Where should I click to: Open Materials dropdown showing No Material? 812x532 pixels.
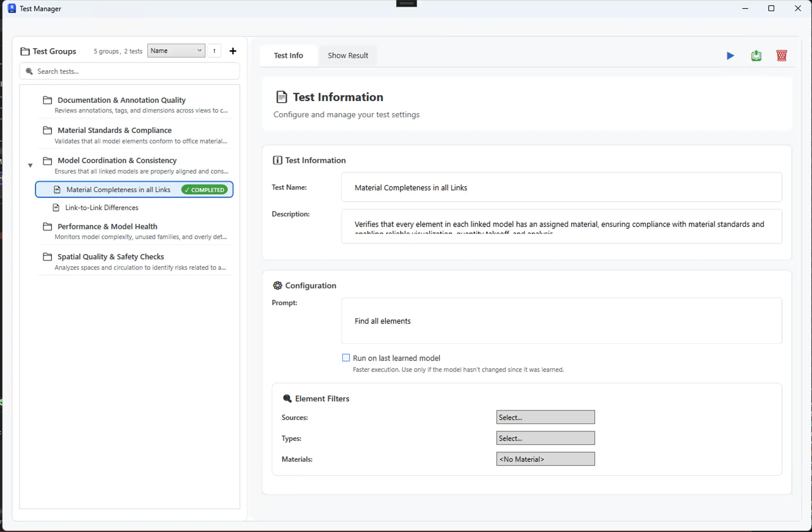545,459
